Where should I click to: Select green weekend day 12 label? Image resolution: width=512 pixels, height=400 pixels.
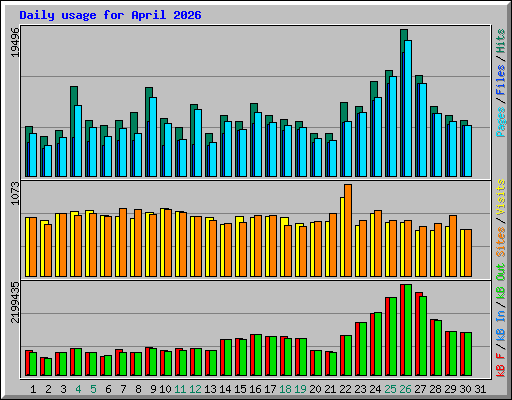tap(195, 389)
